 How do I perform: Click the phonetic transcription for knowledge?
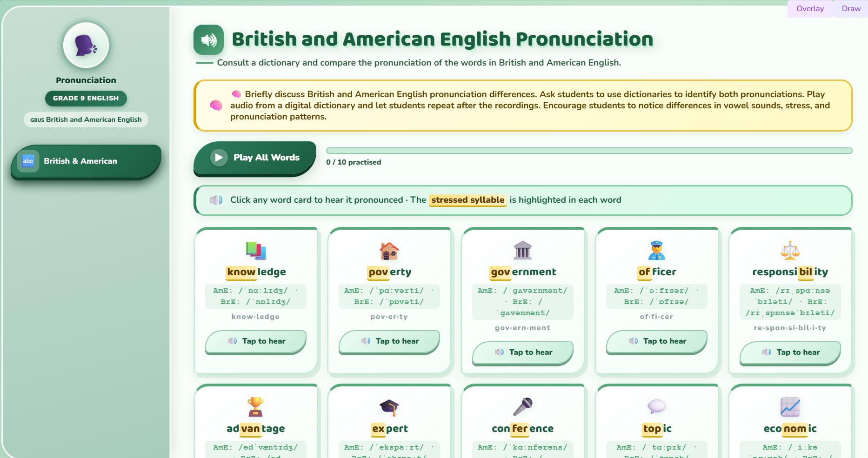(x=256, y=296)
